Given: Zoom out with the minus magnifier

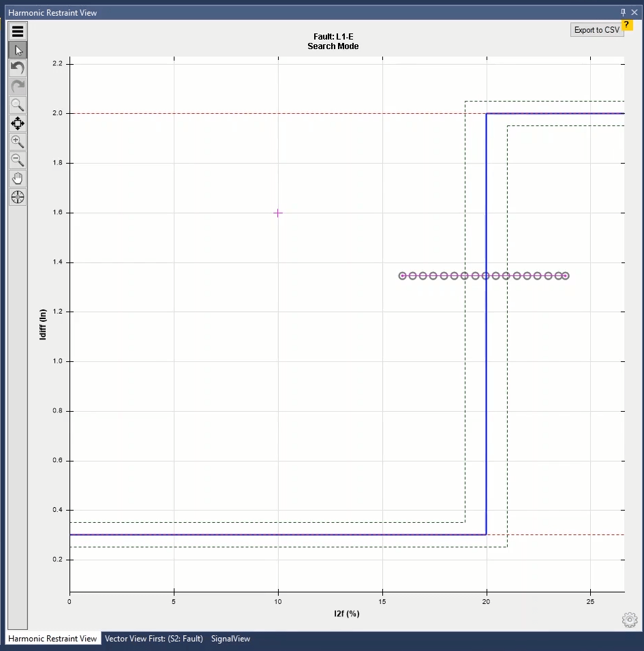Looking at the screenshot, I should click(x=18, y=160).
